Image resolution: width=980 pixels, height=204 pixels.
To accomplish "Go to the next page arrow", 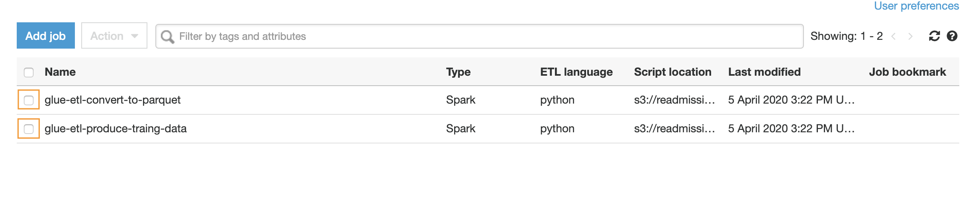I will pos(910,36).
